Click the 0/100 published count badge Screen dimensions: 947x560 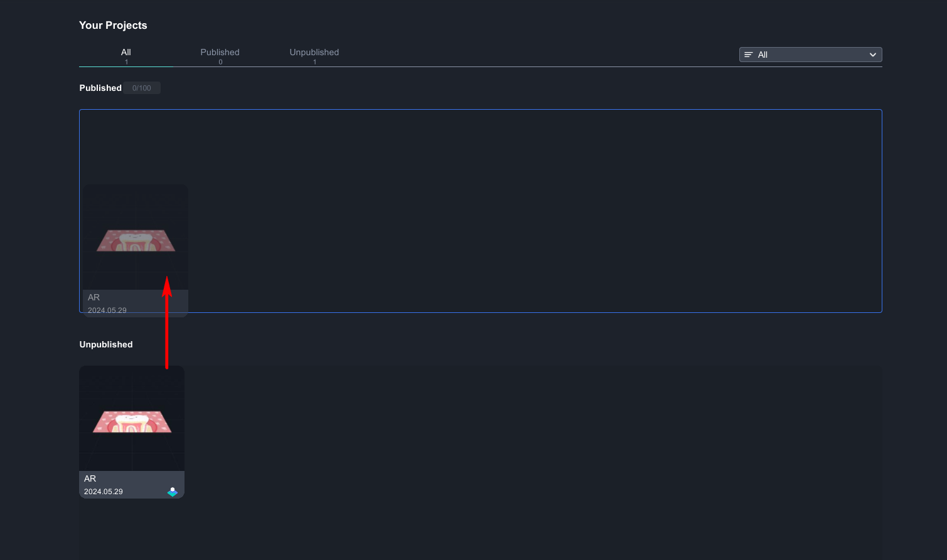tap(142, 88)
